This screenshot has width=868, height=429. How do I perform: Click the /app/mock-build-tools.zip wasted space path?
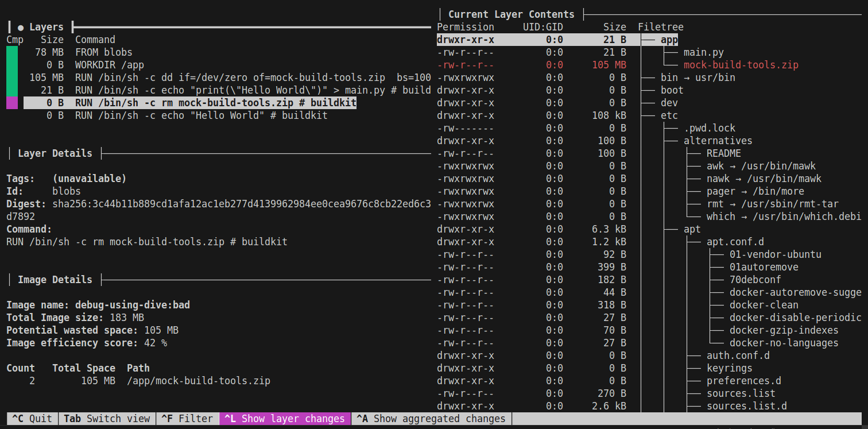(198, 381)
